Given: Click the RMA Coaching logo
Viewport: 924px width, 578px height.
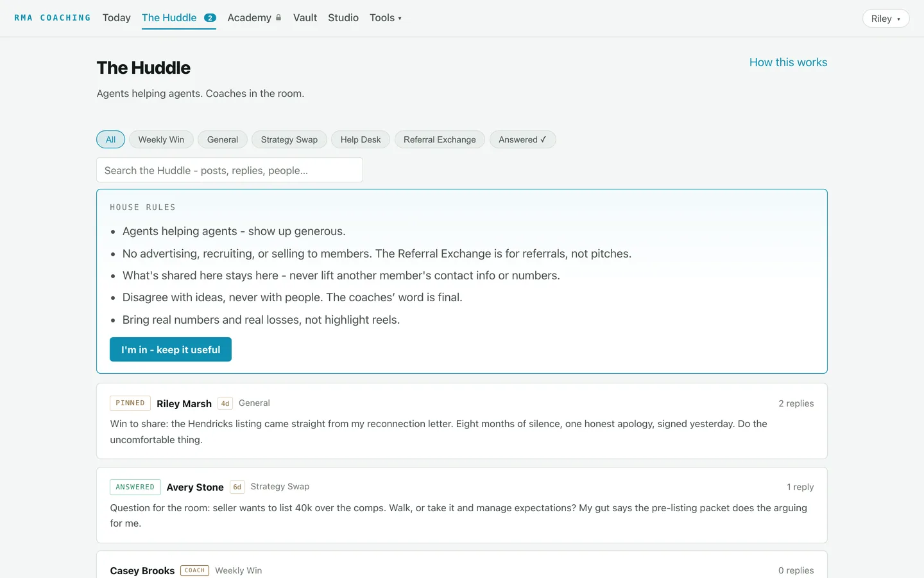Looking at the screenshot, I should tap(53, 18).
